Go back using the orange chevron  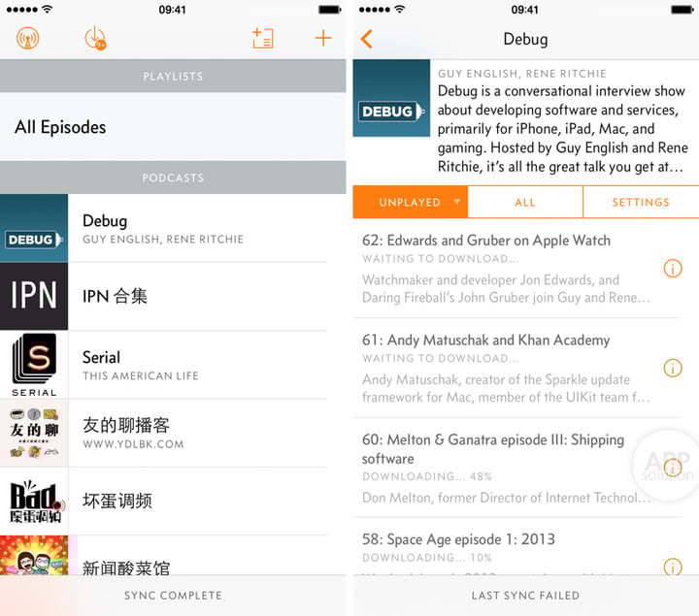pyautogui.click(x=366, y=40)
